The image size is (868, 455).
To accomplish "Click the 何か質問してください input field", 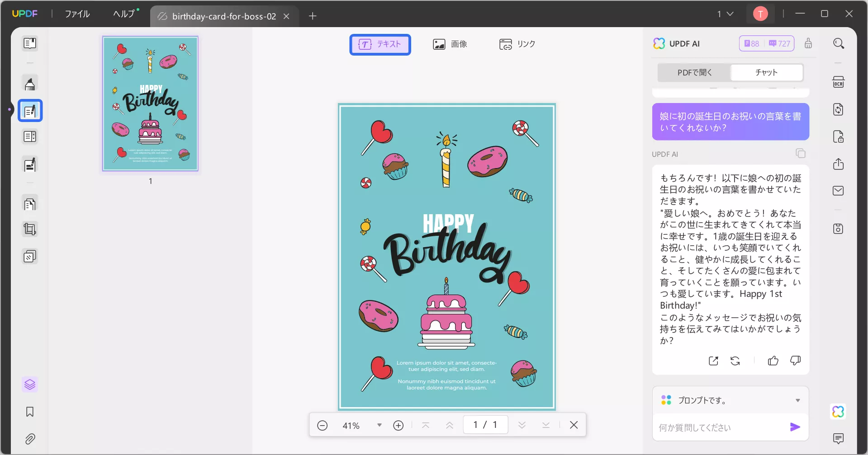I will click(719, 427).
